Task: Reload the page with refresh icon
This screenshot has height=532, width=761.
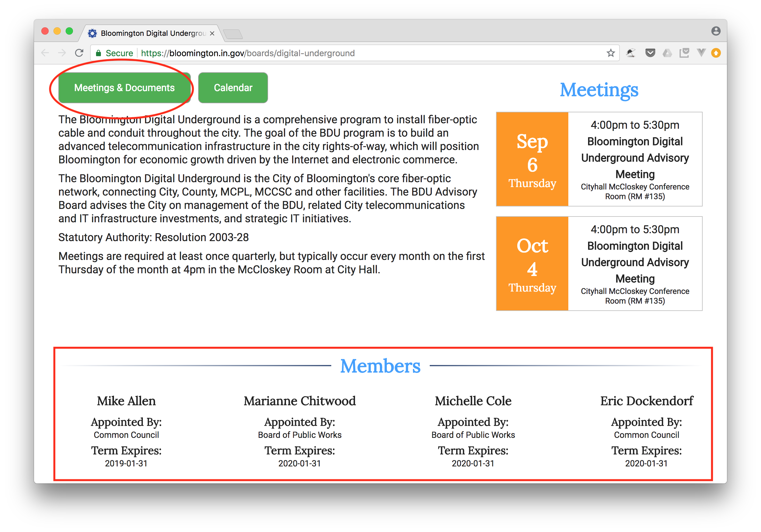Action: (x=79, y=53)
